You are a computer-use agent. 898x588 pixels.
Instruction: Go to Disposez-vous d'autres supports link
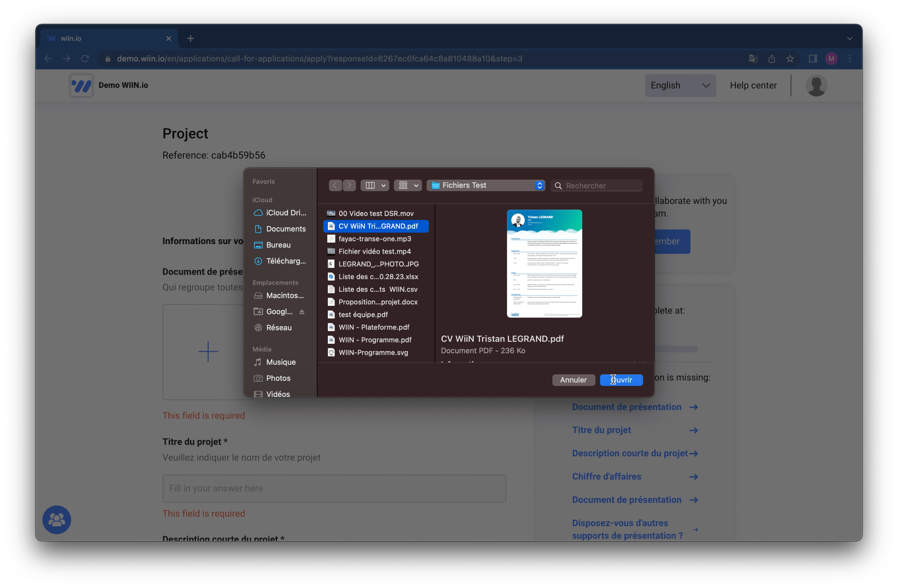coord(635,529)
